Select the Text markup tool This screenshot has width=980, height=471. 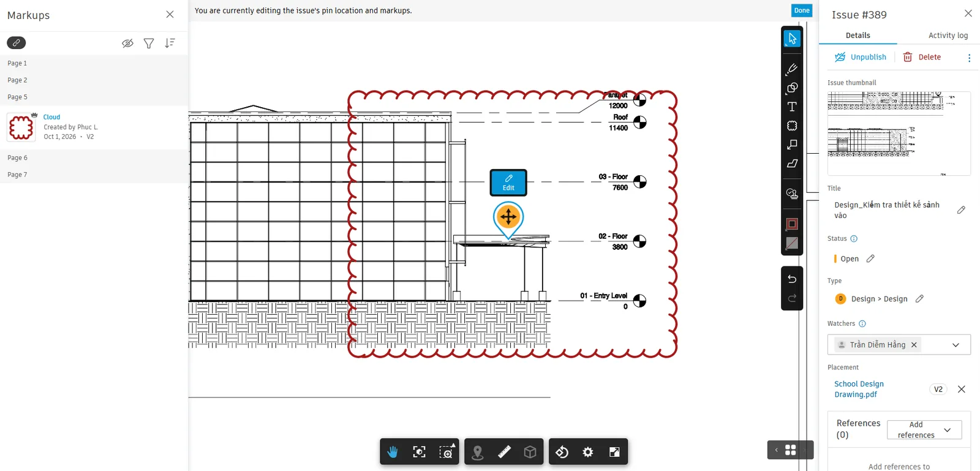[792, 107]
